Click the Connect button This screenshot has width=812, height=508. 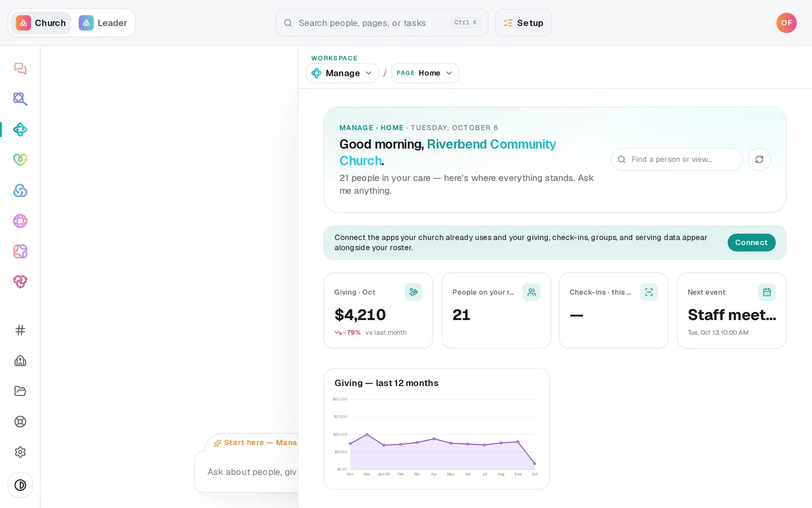[x=752, y=243]
